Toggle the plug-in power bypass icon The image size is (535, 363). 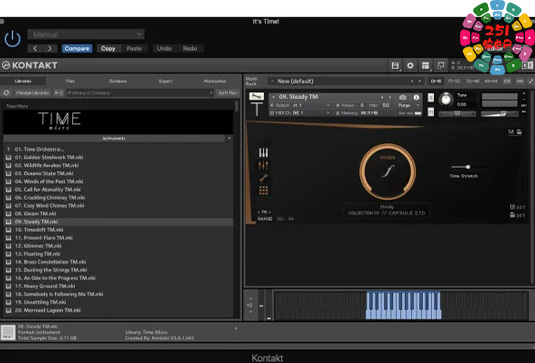click(13, 39)
